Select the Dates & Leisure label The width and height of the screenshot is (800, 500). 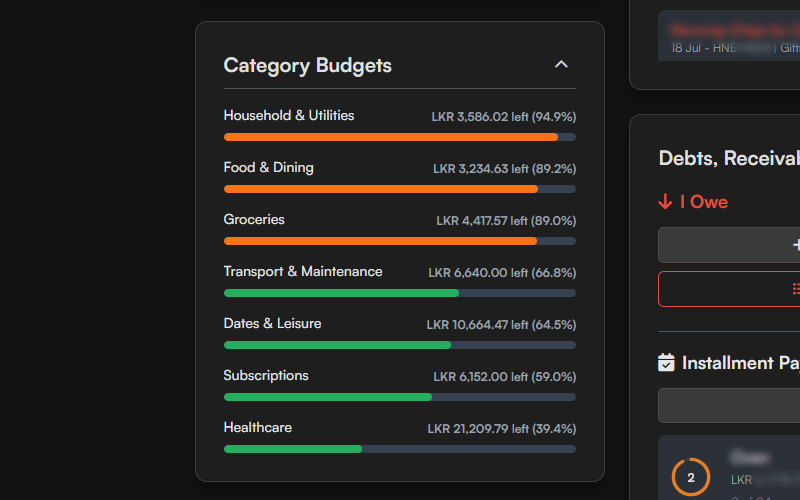(272, 323)
